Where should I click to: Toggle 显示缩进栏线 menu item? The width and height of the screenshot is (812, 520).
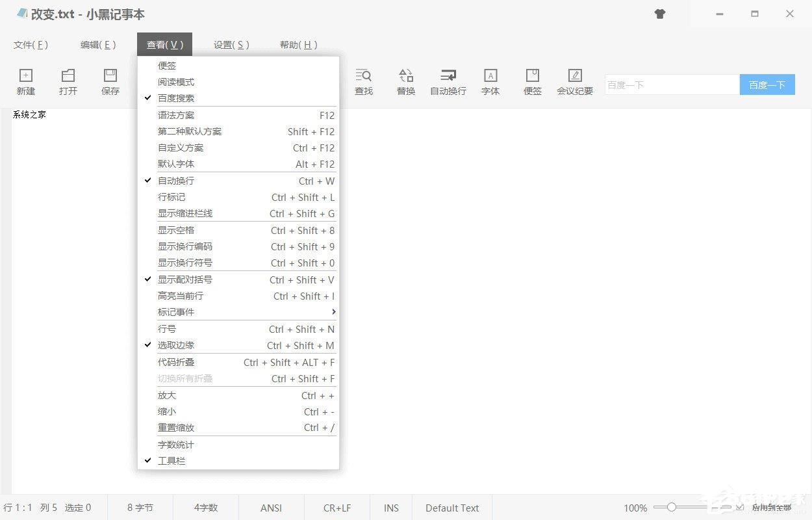238,213
